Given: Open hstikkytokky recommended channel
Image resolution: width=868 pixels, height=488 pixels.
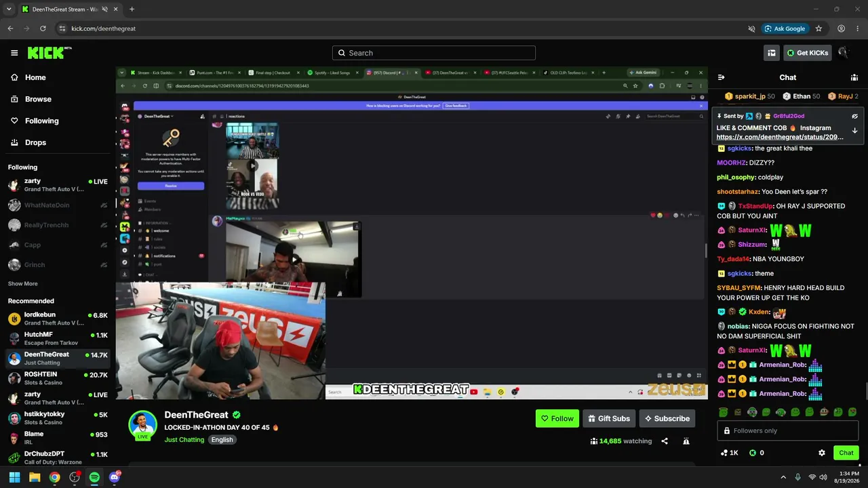Looking at the screenshot, I should (58, 418).
